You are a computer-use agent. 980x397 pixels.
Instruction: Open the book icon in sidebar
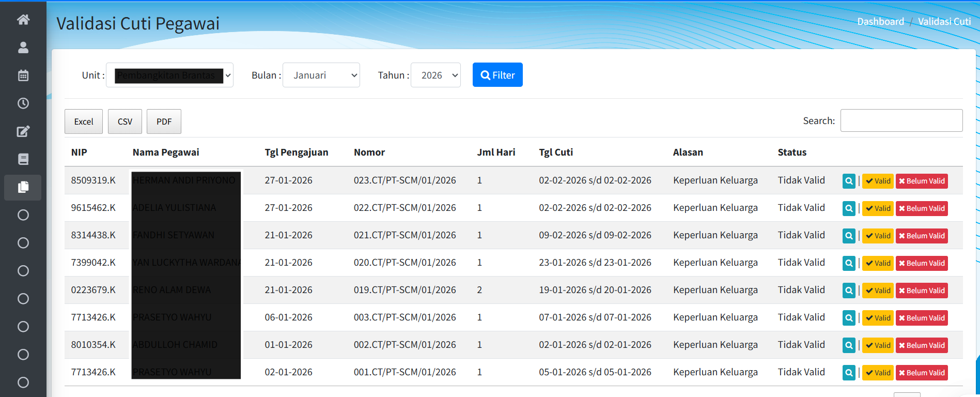click(x=23, y=159)
